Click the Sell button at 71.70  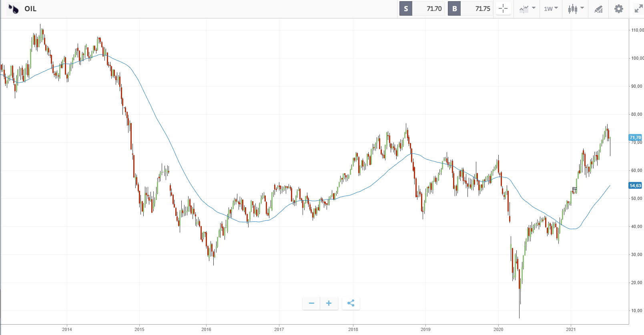click(422, 9)
